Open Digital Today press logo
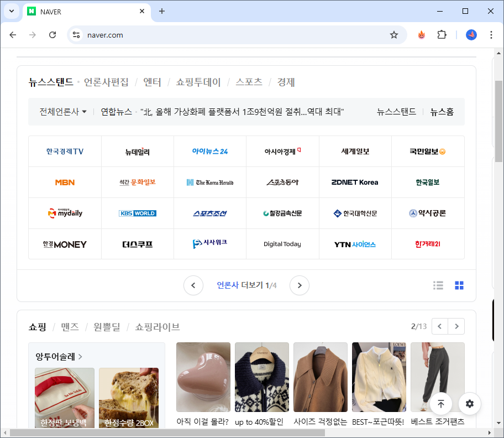The width and height of the screenshot is (504, 438). click(x=282, y=244)
